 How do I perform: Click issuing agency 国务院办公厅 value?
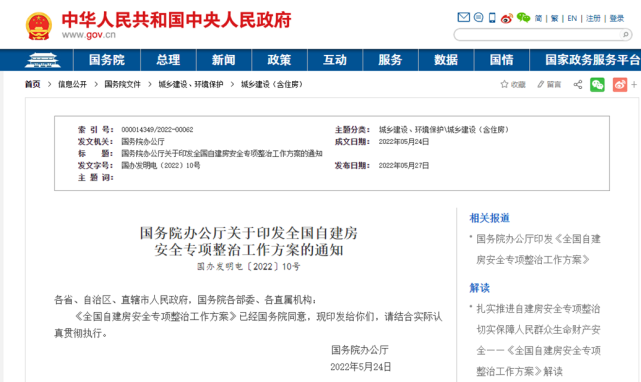tap(143, 142)
